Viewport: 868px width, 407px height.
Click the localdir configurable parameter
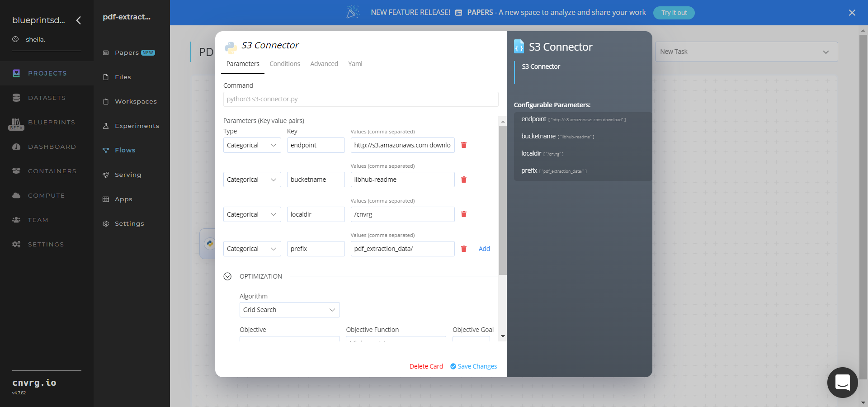542,153
